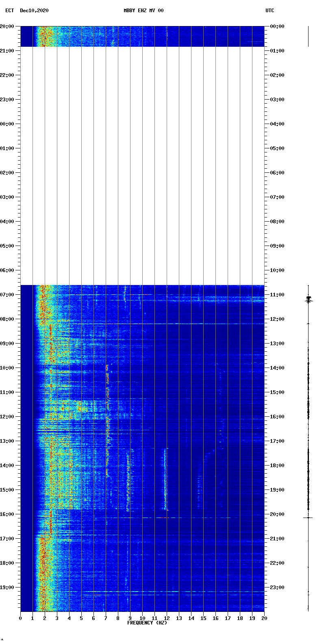Click frequency axis tick label 18

[240, 618]
